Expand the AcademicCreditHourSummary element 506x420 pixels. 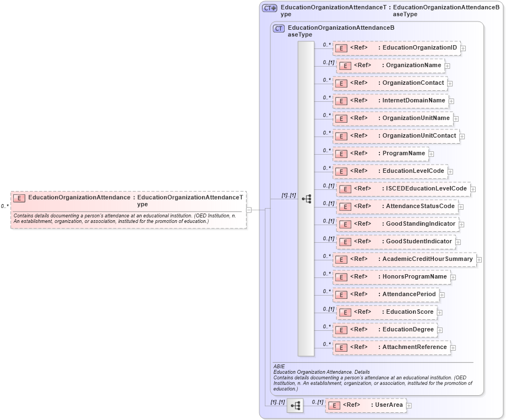pyautogui.click(x=478, y=259)
